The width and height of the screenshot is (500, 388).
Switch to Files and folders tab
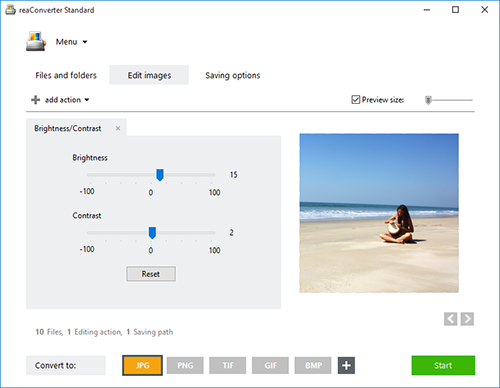[66, 75]
